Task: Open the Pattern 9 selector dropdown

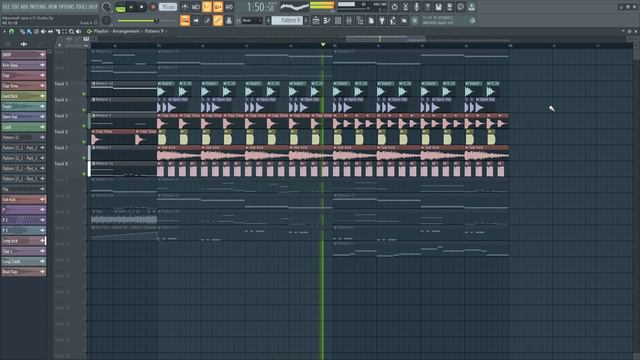Action: [x=288, y=20]
